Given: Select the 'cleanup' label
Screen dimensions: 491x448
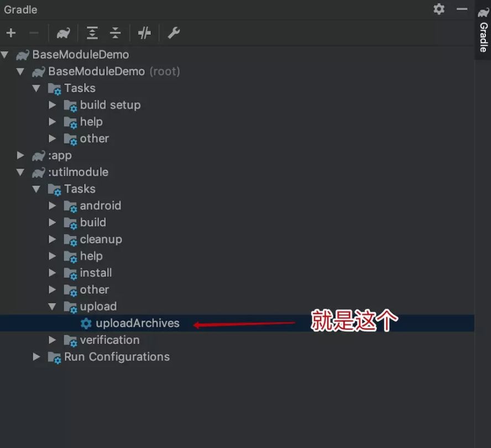Looking at the screenshot, I should point(101,240).
